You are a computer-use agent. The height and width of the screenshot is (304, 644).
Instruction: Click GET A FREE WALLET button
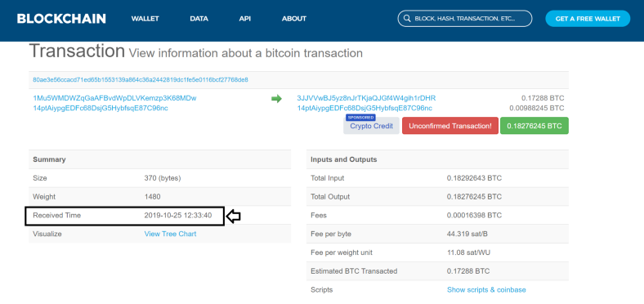[588, 19]
